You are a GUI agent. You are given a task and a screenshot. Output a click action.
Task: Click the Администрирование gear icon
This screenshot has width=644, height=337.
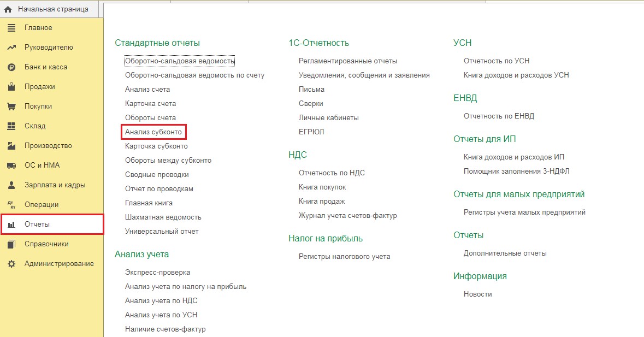click(x=11, y=263)
